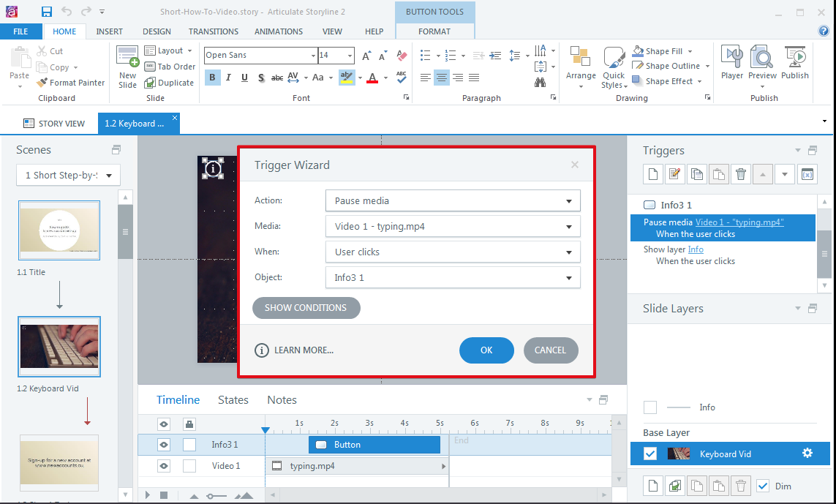Switch to the ANIMATIONS ribbon tab
The width and height of the screenshot is (836, 504).
tap(278, 31)
